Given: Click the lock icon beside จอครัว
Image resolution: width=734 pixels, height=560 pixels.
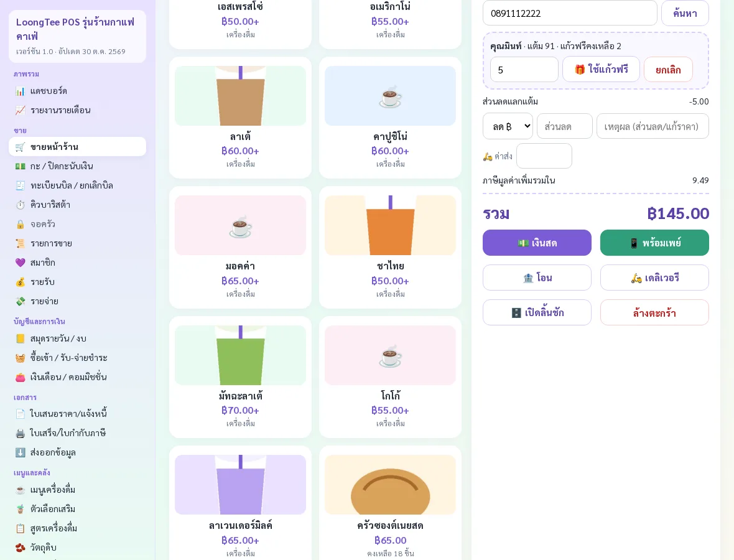Looking at the screenshot, I should click(20, 224).
